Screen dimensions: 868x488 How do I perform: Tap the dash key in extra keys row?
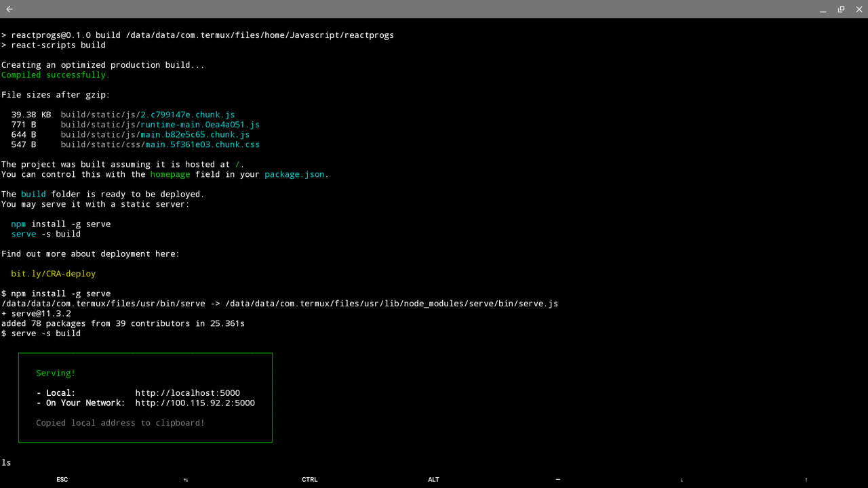click(x=558, y=479)
